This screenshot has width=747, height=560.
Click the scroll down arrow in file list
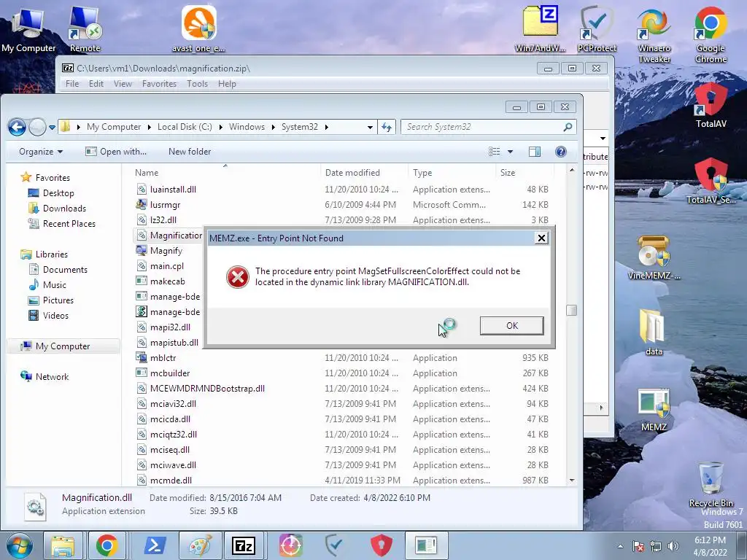[572, 481]
